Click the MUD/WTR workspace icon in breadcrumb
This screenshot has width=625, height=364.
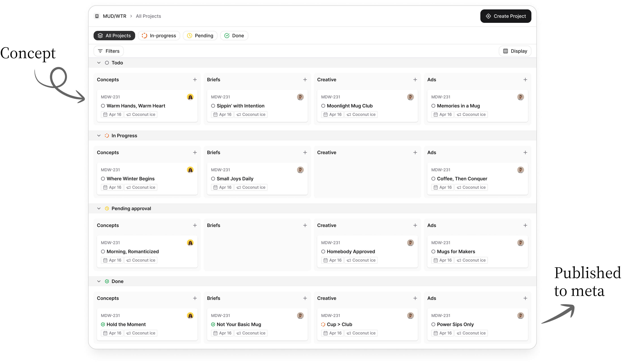click(x=97, y=16)
